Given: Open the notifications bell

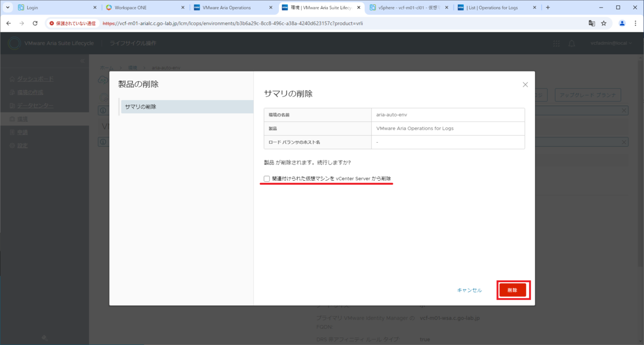Looking at the screenshot, I should pos(572,43).
